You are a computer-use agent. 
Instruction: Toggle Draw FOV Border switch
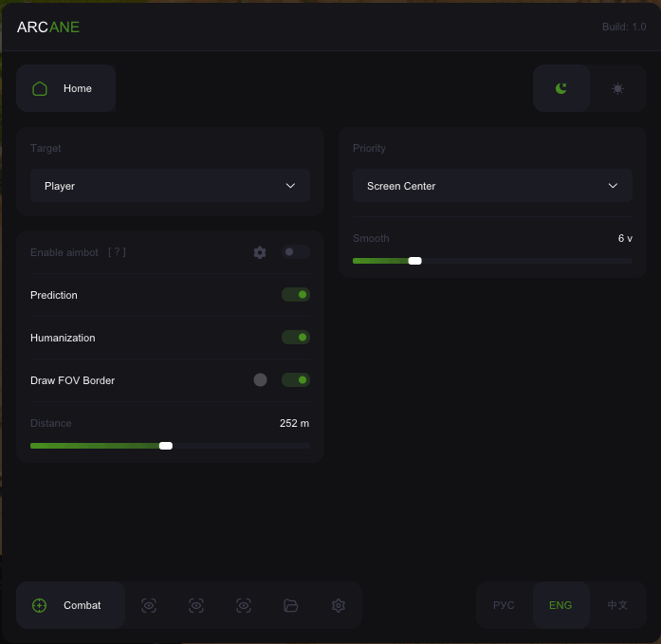(x=295, y=380)
